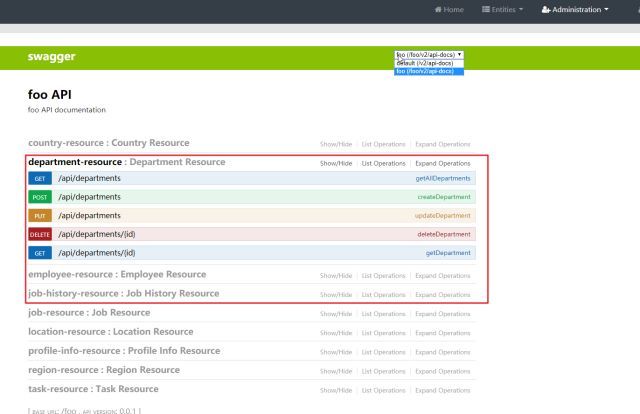Click the GET badge for /api/departments/{id}
The image size is (640, 414).
(x=40, y=253)
